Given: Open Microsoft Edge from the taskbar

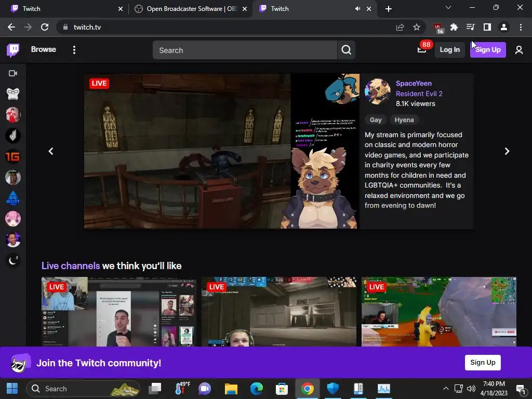Looking at the screenshot, I should pos(257,389).
